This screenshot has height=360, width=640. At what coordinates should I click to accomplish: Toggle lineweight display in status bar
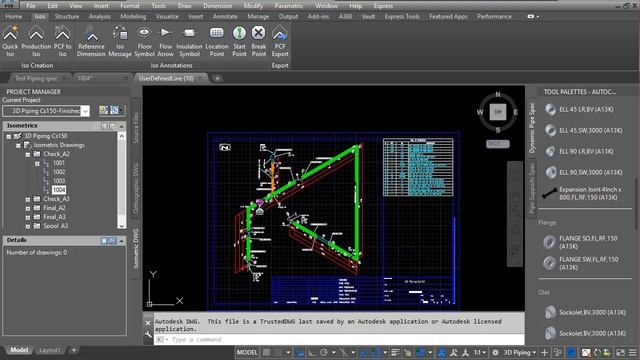(x=395, y=352)
